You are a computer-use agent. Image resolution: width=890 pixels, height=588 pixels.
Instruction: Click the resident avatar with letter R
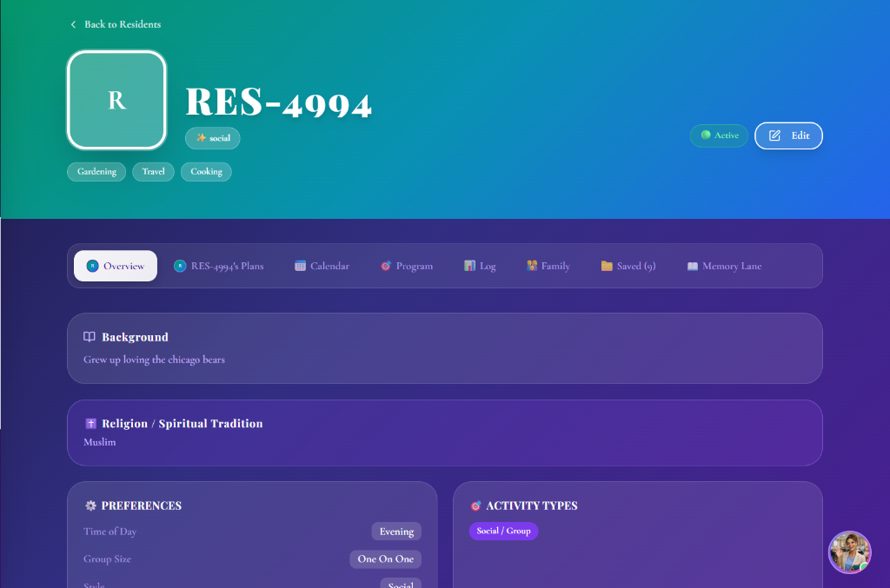pos(116,100)
